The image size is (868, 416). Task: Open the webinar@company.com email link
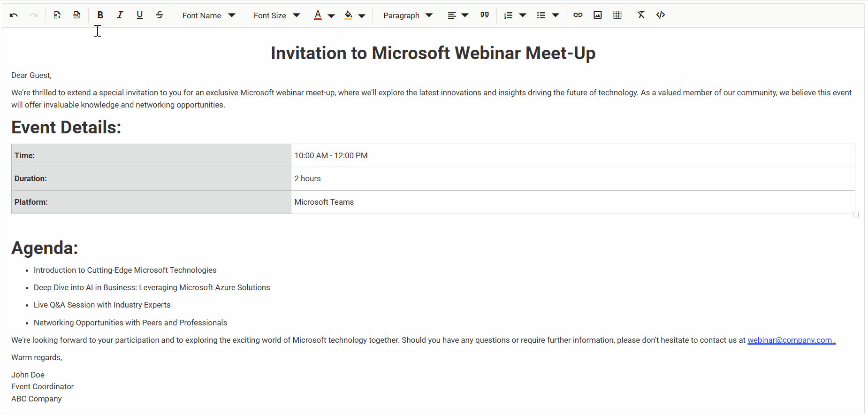(x=791, y=340)
